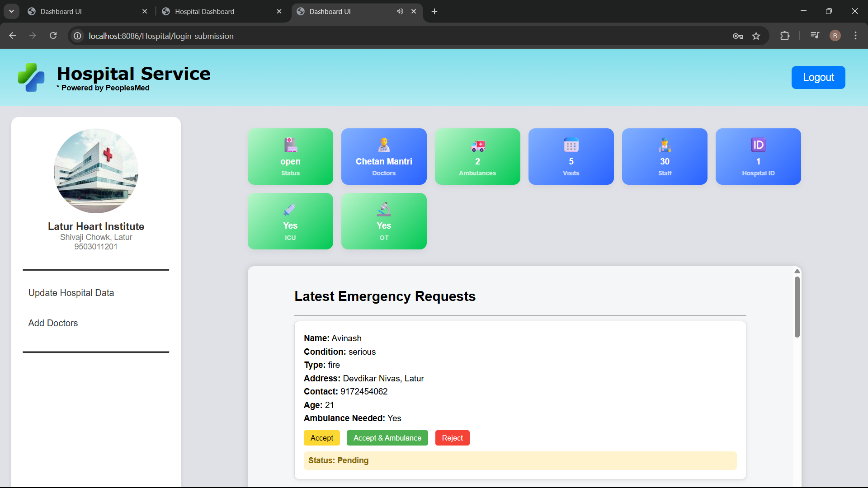Click the Staff worker icon
Viewport: 868px width, 488px height.
(x=665, y=145)
